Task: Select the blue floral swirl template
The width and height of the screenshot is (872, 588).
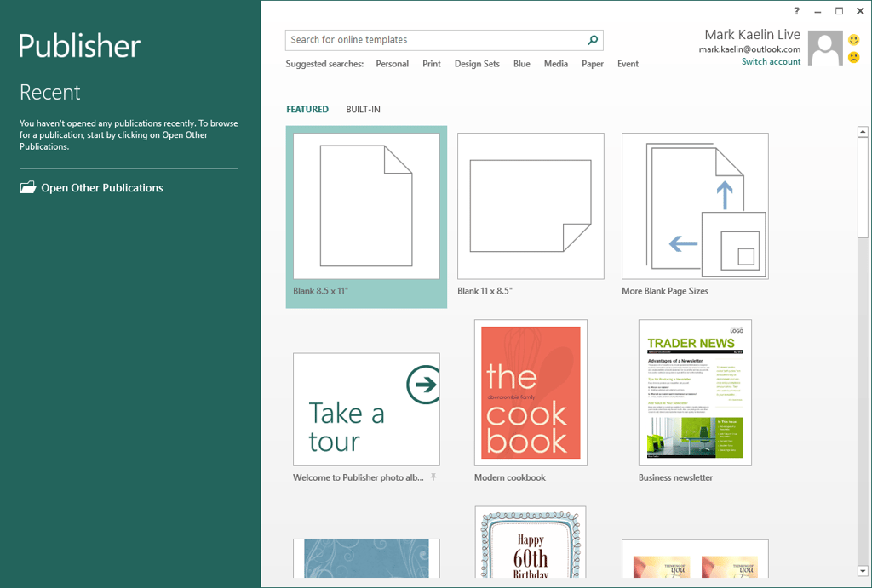Action: click(x=366, y=558)
